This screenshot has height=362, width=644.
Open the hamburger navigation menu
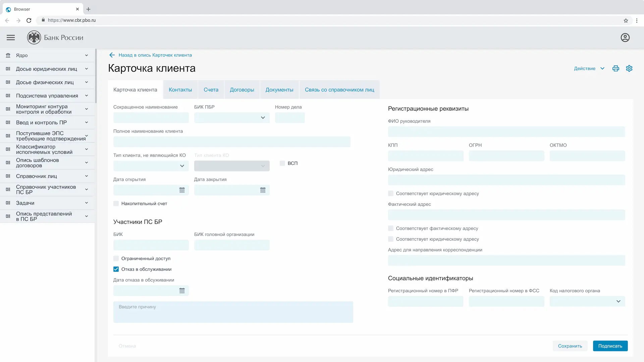[10, 37]
